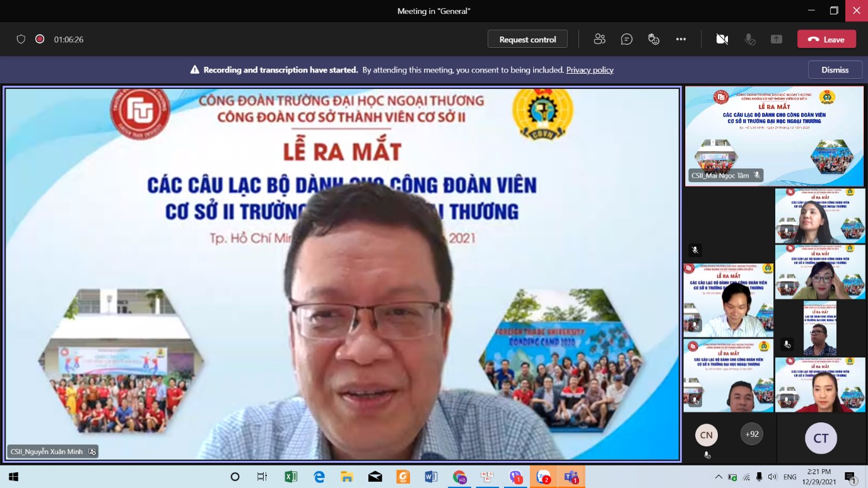Dismiss the recording notification banner
Screen dimensions: 868x488
(x=835, y=70)
